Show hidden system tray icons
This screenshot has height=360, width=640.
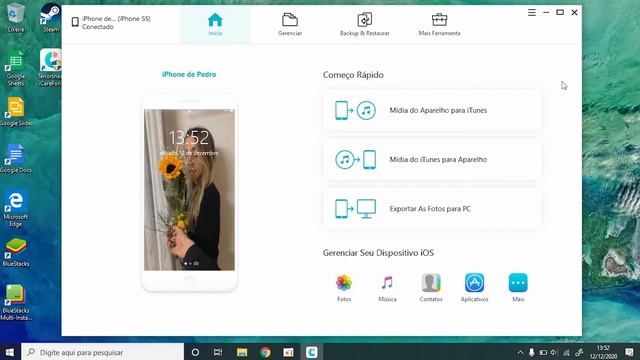click(520, 352)
